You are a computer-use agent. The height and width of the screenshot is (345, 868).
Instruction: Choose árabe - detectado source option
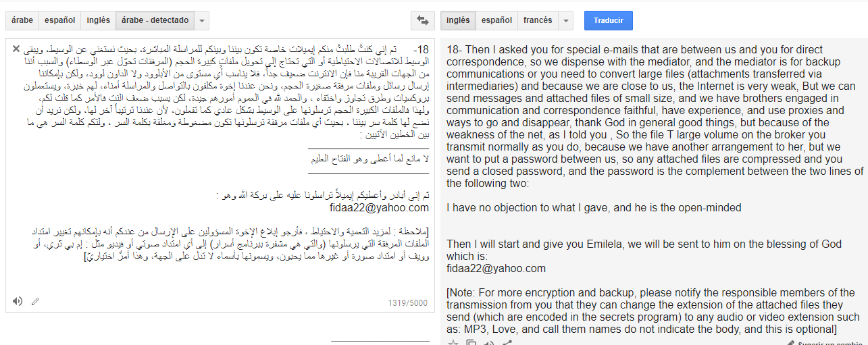[x=155, y=21]
